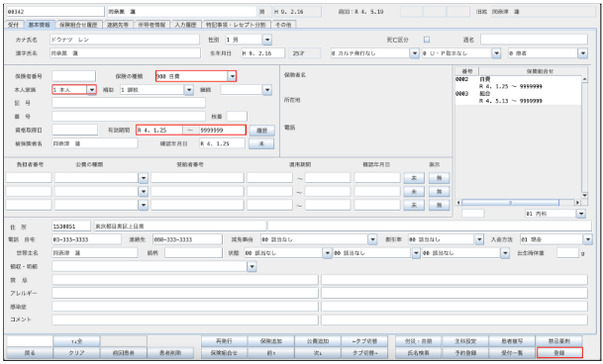Click the 資格取得日 input field
The width and height of the screenshot is (603, 364).
pyautogui.click(x=75, y=130)
